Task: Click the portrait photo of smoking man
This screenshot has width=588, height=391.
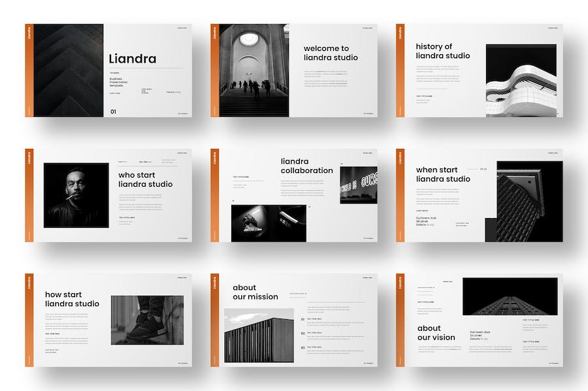Action: click(76, 195)
